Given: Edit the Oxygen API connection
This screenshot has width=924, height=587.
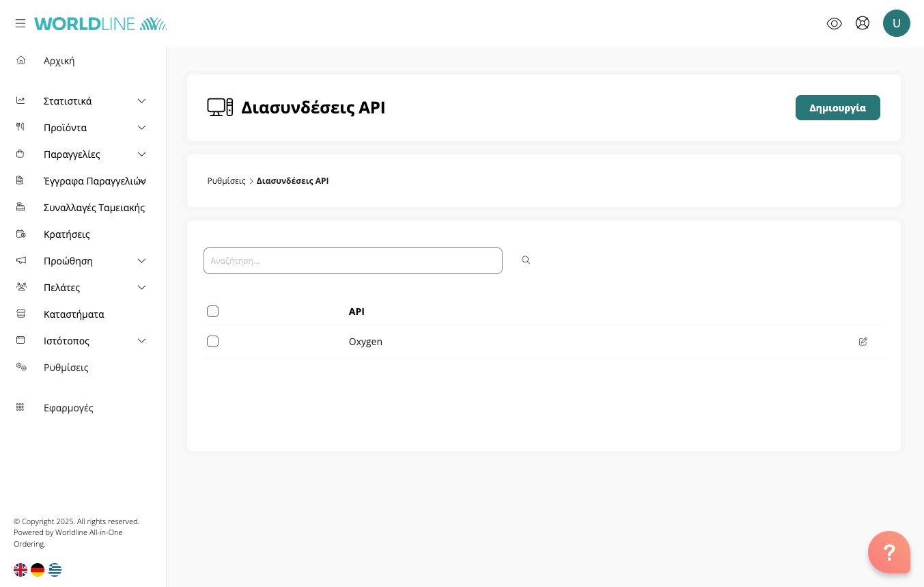Looking at the screenshot, I should (863, 342).
